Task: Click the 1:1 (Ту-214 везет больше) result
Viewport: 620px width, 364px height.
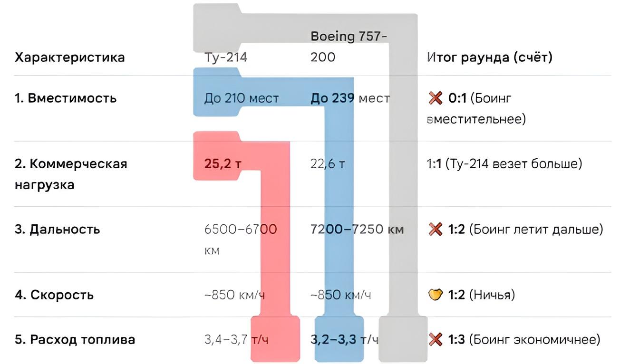Action: 504,164
